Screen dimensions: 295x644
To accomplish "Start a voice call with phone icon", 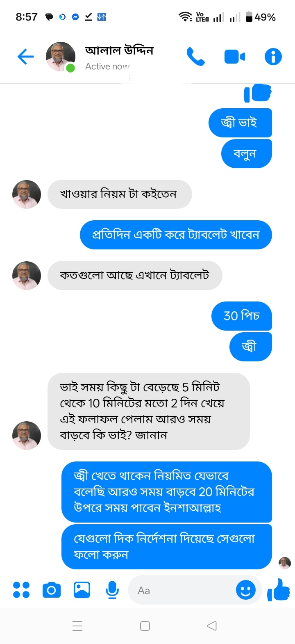I will [x=195, y=57].
